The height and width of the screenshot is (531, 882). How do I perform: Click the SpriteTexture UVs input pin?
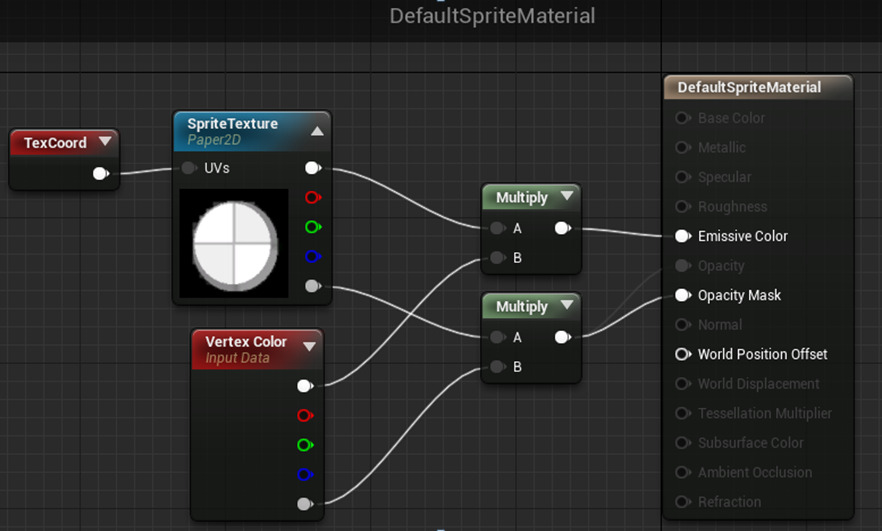[189, 168]
